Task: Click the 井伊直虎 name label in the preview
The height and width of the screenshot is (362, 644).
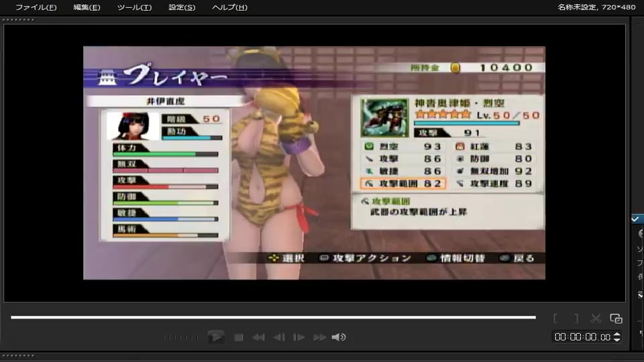Action: point(166,101)
